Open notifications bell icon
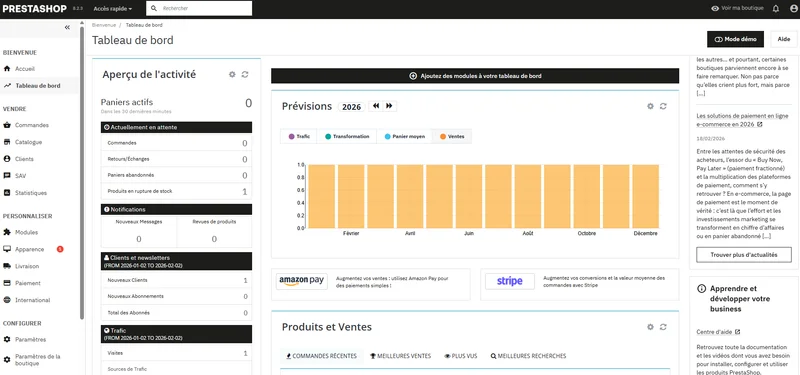 click(x=776, y=9)
